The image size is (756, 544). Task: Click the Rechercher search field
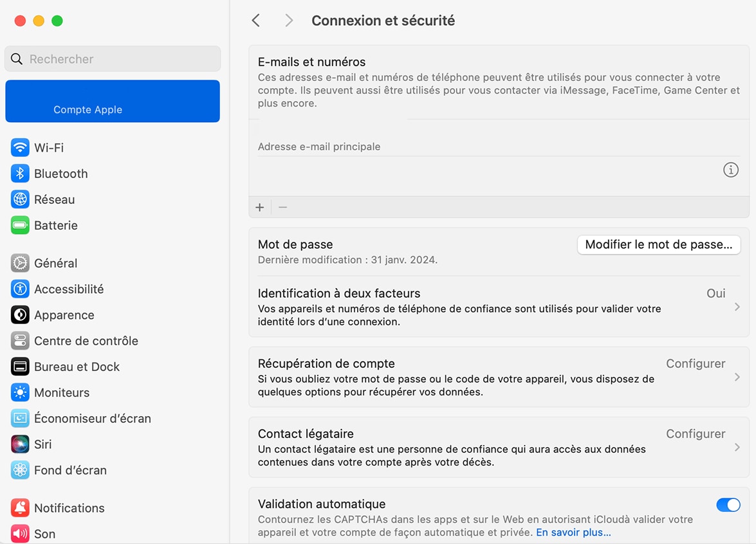[113, 59]
